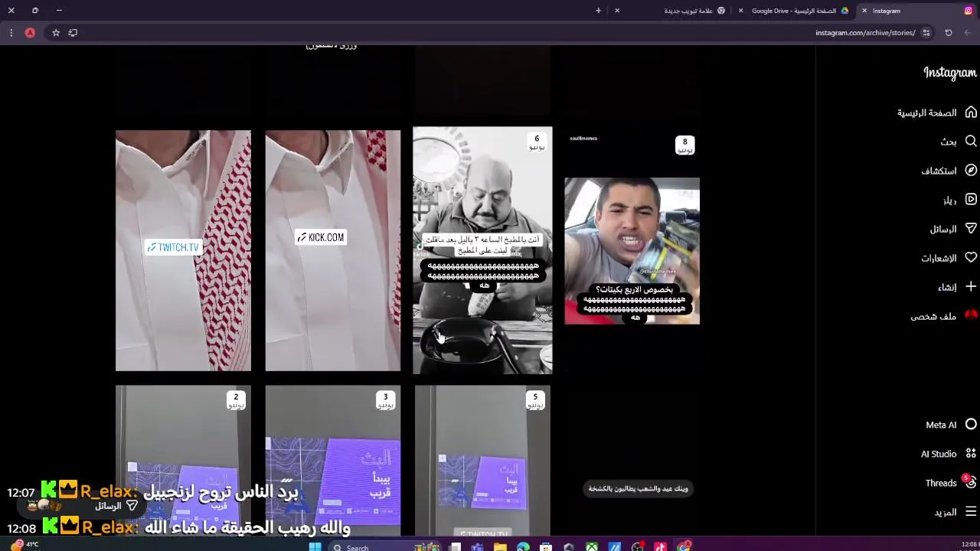Open the car meme story dated 8 يونيو
Image resolution: width=980 pixels, height=551 pixels.
pos(632,250)
